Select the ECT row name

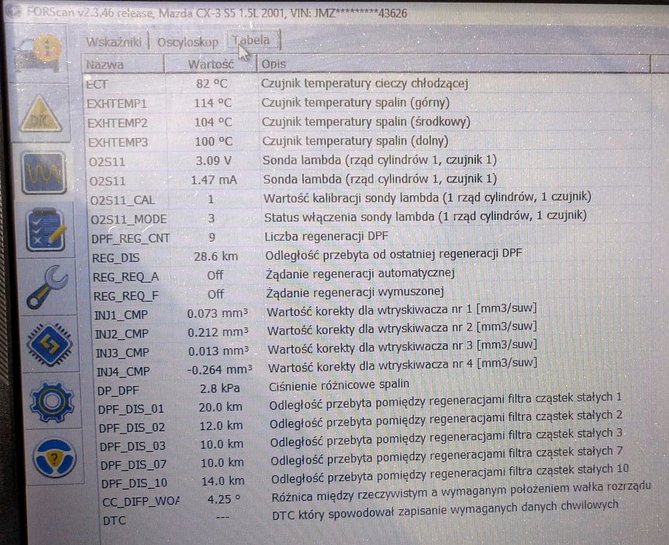click(97, 85)
